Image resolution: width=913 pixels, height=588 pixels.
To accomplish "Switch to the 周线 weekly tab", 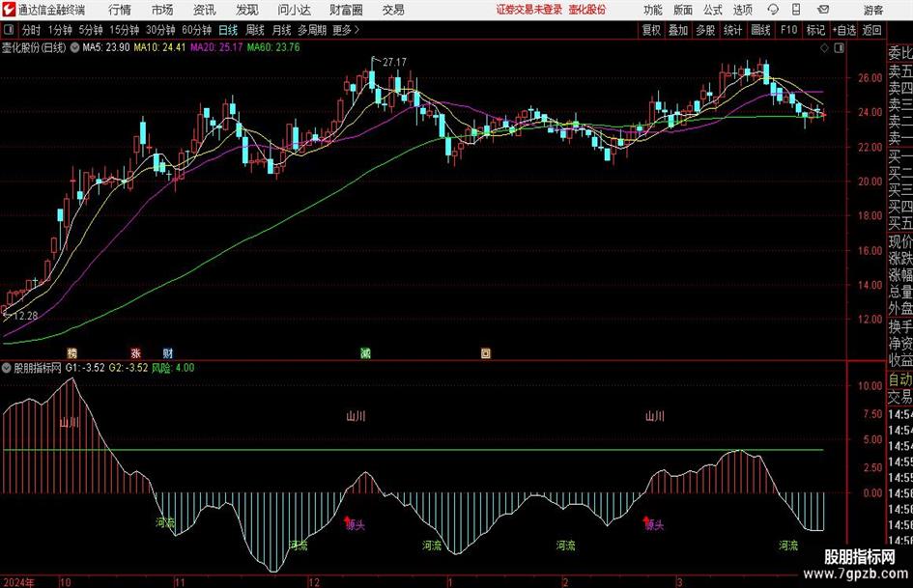I will pos(255,30).
